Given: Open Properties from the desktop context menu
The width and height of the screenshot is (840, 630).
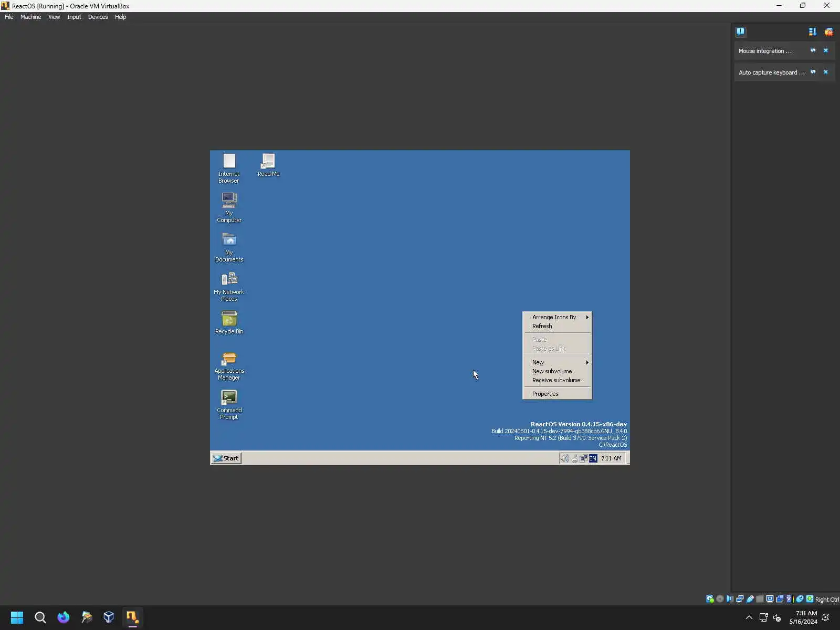Looking at the screenshot, I should [x=557, y=394].
